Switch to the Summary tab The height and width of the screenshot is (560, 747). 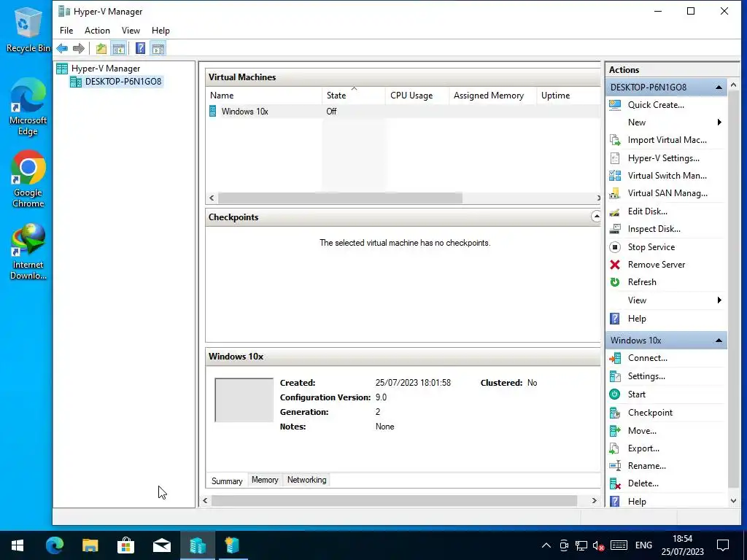[227, 481]
